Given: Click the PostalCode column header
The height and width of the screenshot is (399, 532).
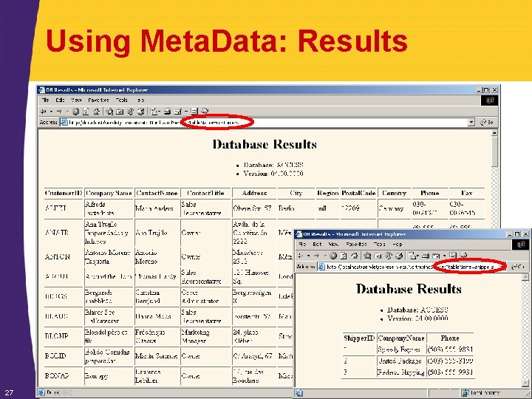Looking at the screenshot, I should coord(358,193).
